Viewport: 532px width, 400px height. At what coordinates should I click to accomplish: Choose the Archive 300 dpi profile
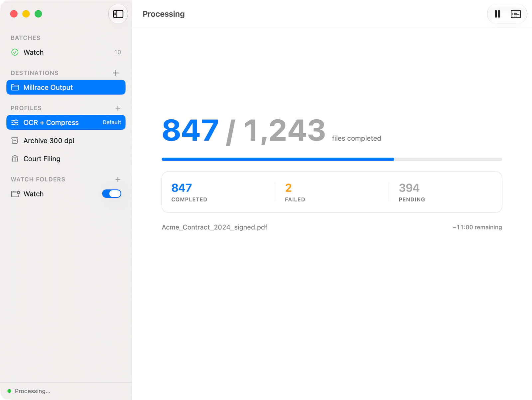click(x=66, y=141)
